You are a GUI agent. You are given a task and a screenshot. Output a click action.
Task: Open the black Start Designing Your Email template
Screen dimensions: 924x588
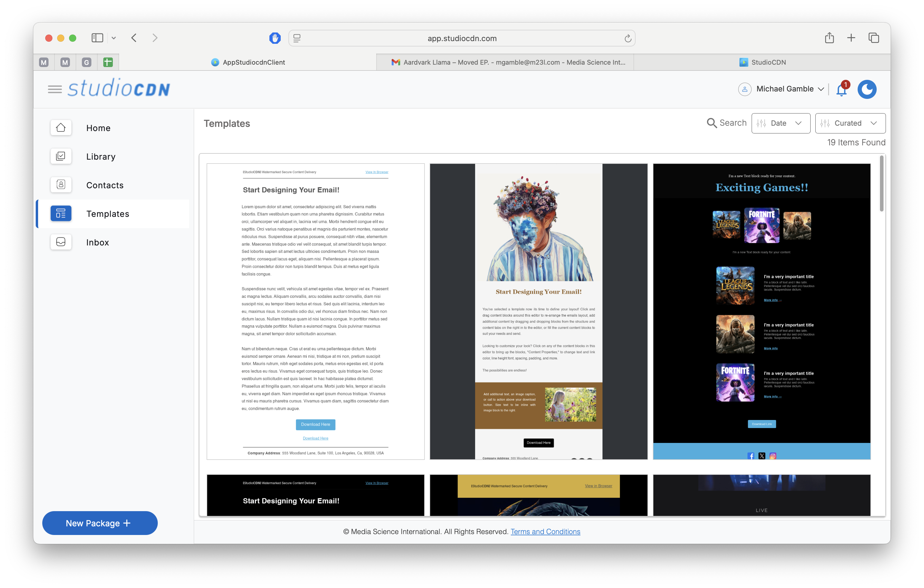(316, 495)
